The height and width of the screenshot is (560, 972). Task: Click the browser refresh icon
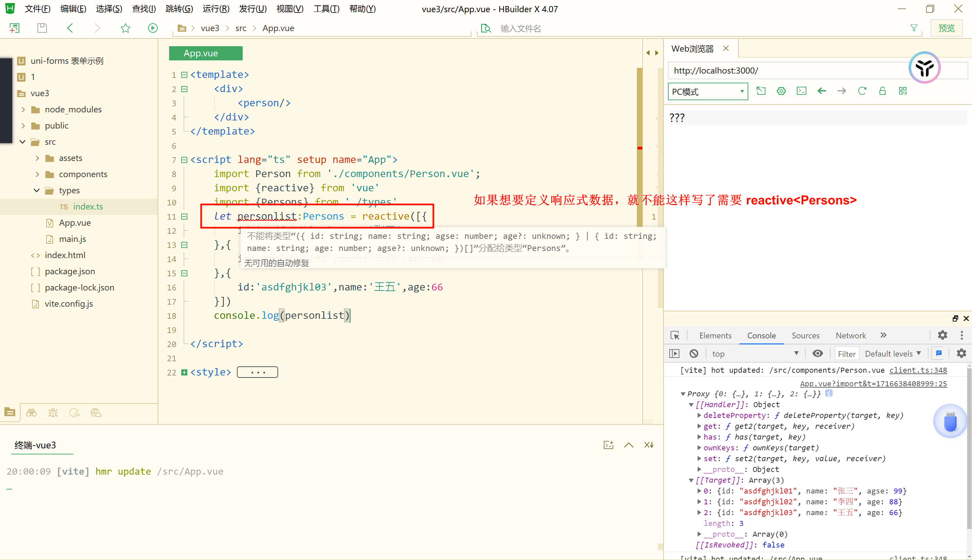862,91
